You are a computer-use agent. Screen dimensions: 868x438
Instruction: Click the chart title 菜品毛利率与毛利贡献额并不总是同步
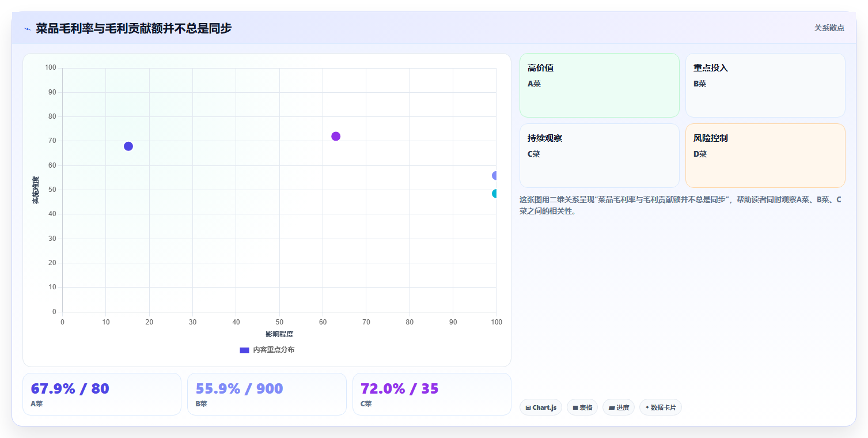tap(134, 28)
